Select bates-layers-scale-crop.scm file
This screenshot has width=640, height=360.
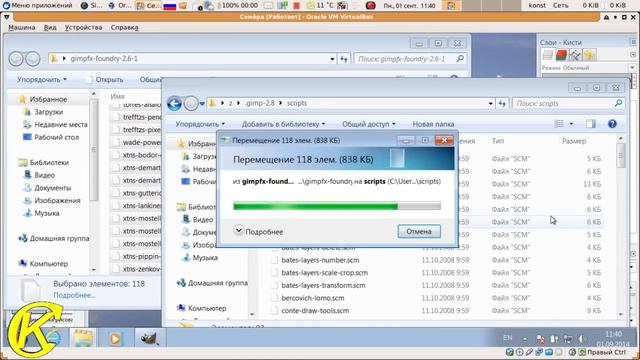324,273
